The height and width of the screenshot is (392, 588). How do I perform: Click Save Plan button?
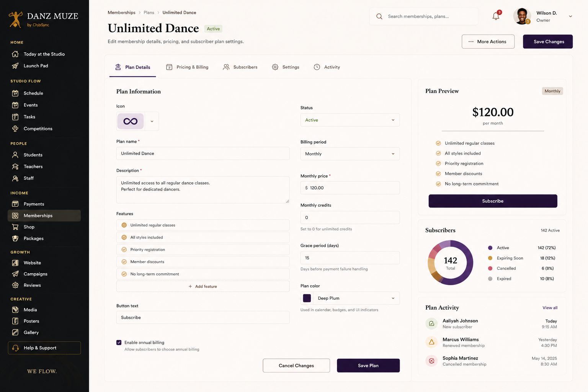(368, 366)
